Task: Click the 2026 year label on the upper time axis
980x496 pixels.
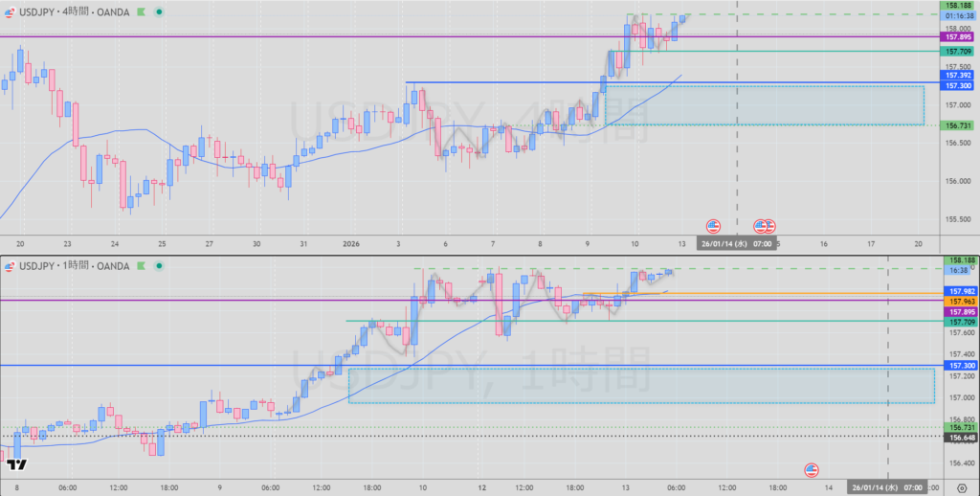Action: pos(351,243)
